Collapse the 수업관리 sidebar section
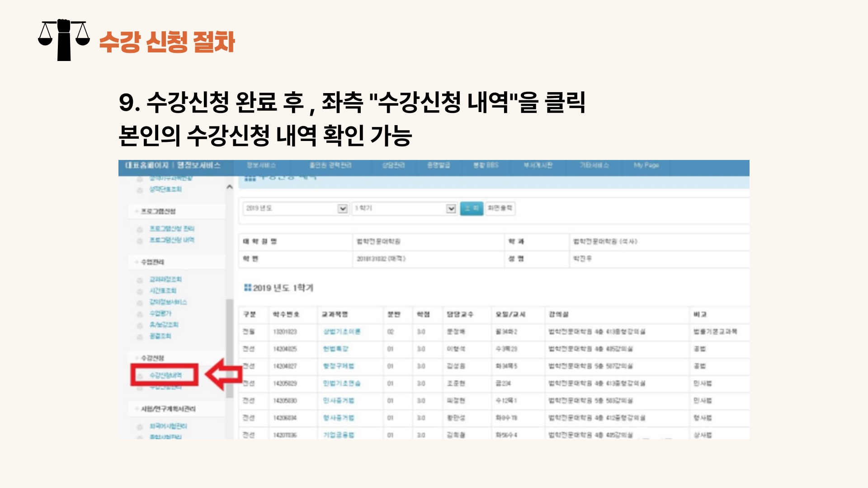Image resolution: width=868 pixels, height=488 pixels. (153, 262)
